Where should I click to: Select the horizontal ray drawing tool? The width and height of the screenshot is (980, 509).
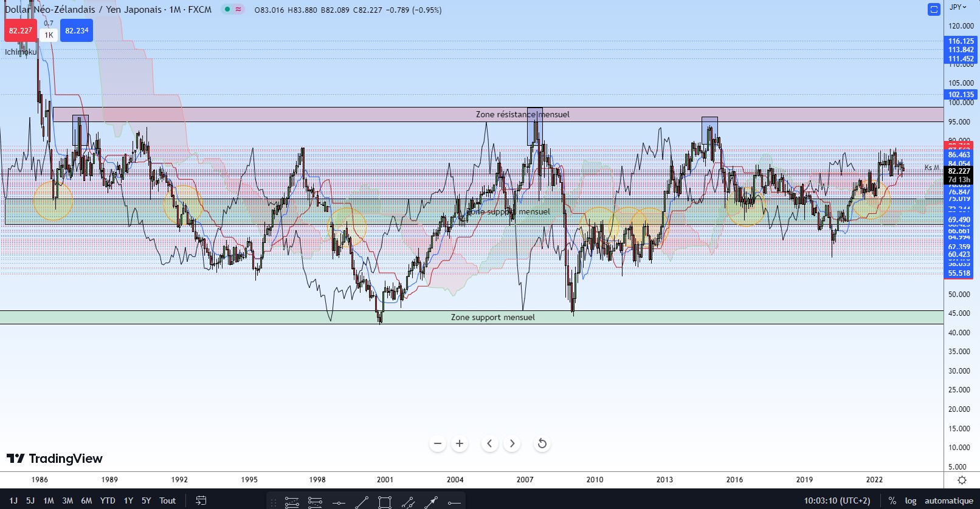(x=454, y=502)
